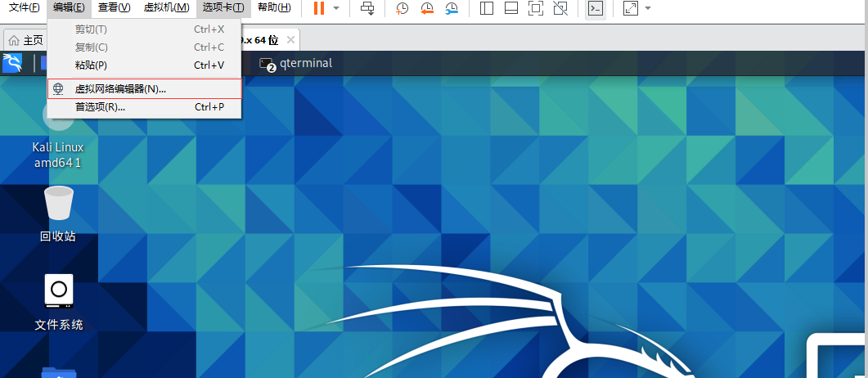Open the 帮助(H) menu
Image resolution: width=868 pixels, height=378 pixels.
(x=274, y=7)
